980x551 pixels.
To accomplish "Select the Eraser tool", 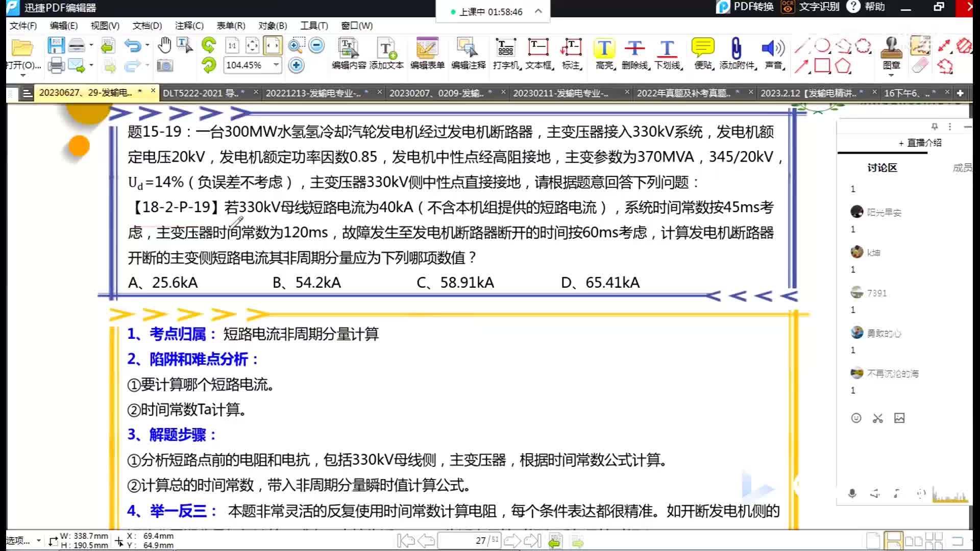I will click(919, 66).
